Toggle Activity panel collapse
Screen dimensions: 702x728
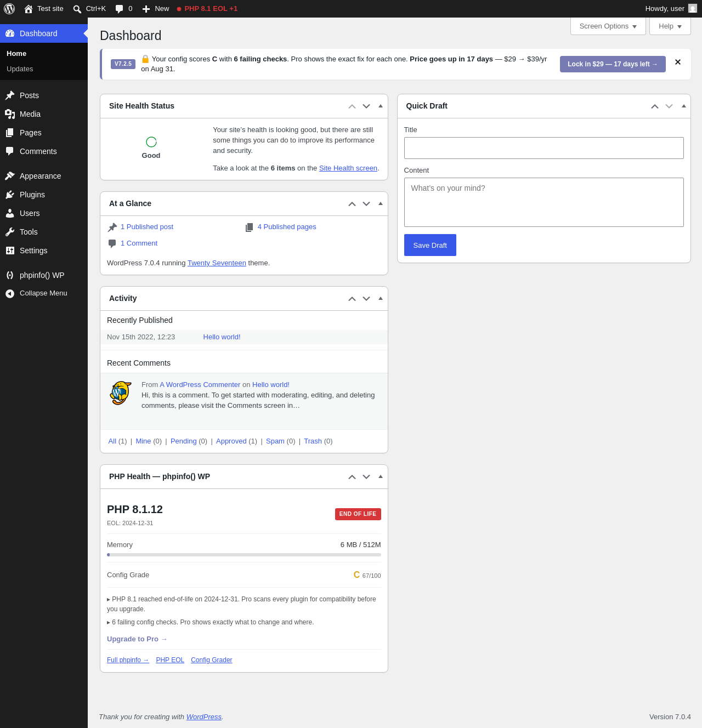381,298
